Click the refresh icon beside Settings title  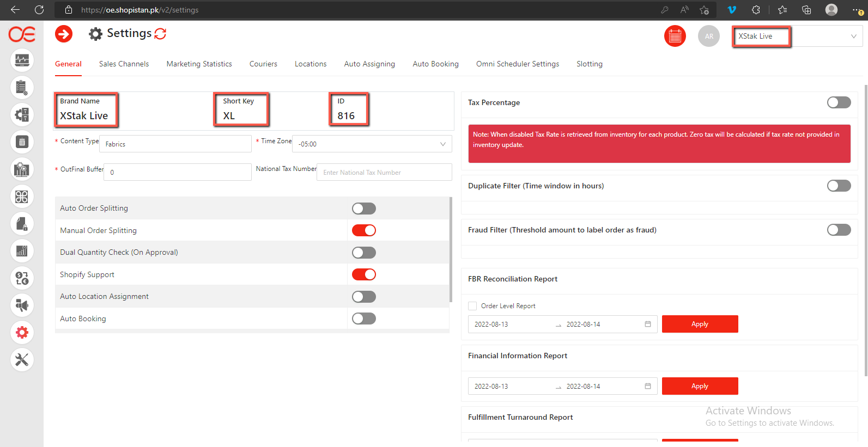point(160,34)
